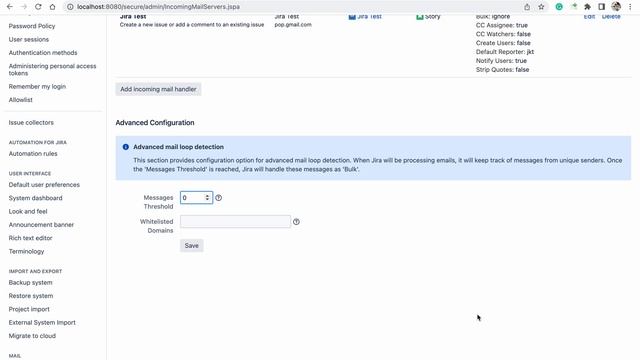640x360 pixels.
Task: Open Project import page
Action: point(29,309)
